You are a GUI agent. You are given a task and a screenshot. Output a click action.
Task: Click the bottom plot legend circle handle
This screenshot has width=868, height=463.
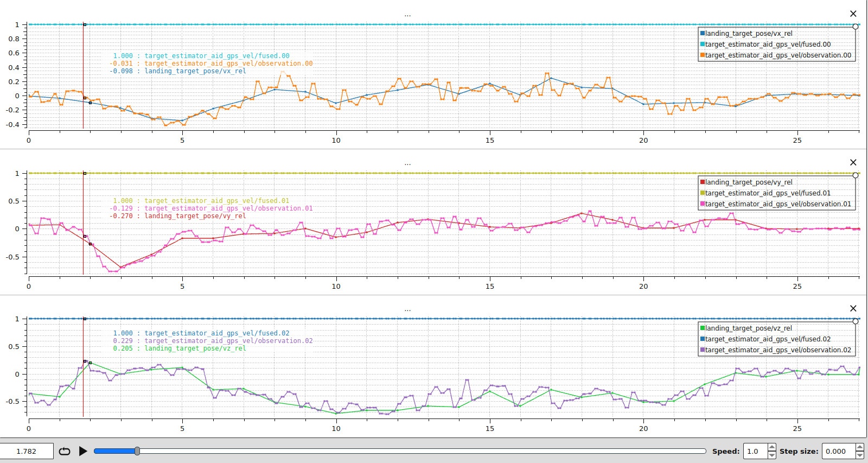coord(856,321)
